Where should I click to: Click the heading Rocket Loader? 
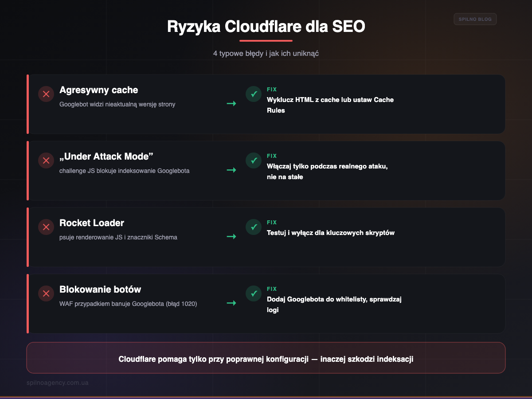pyautogui.click(x=92, y=223)
